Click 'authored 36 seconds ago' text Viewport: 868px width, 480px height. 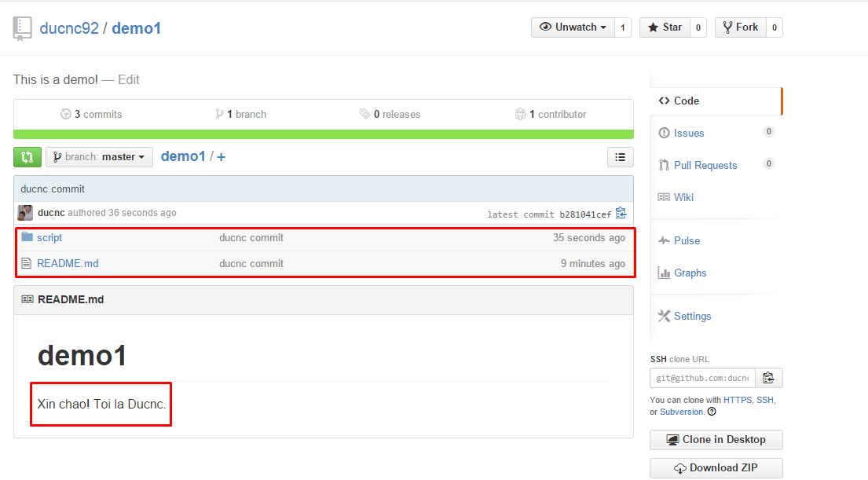(122, 213)
